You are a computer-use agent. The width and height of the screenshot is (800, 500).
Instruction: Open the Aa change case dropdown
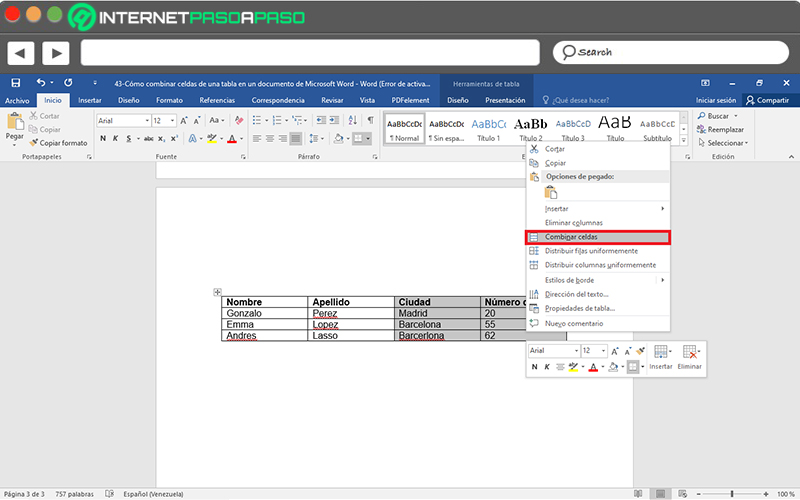point(217,120)
